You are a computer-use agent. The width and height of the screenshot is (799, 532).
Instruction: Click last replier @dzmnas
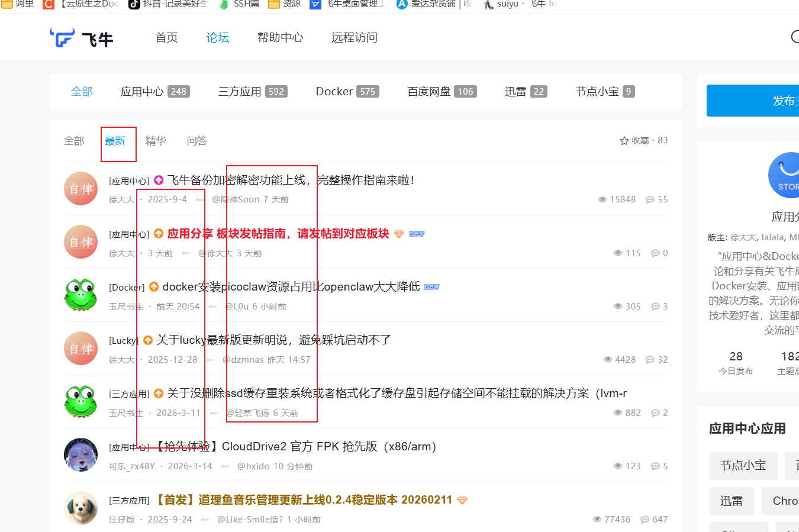(243, 360)
